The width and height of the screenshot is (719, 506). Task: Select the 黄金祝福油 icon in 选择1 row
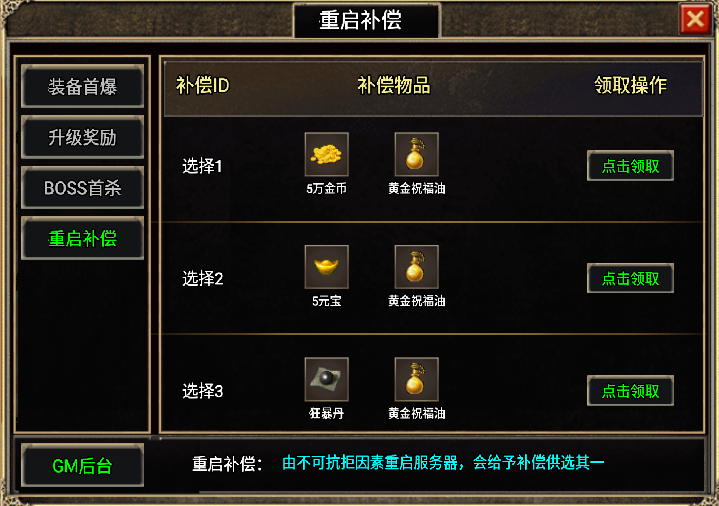416,154
